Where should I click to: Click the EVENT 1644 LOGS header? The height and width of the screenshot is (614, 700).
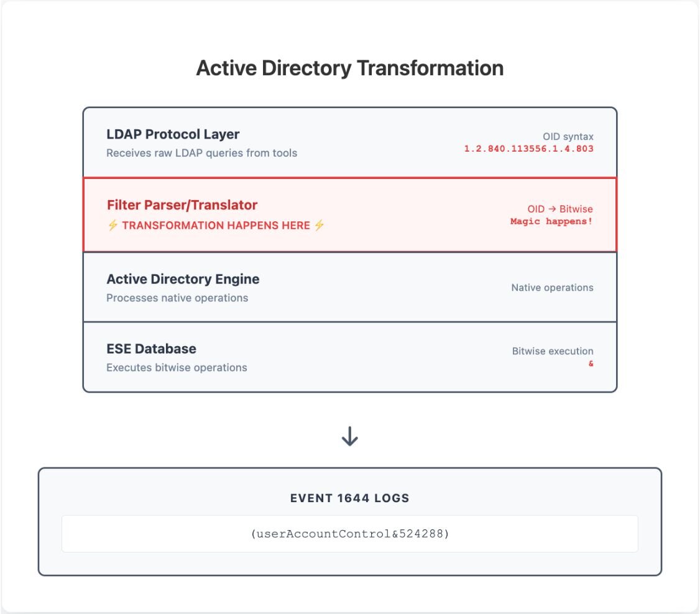(349, 498)
